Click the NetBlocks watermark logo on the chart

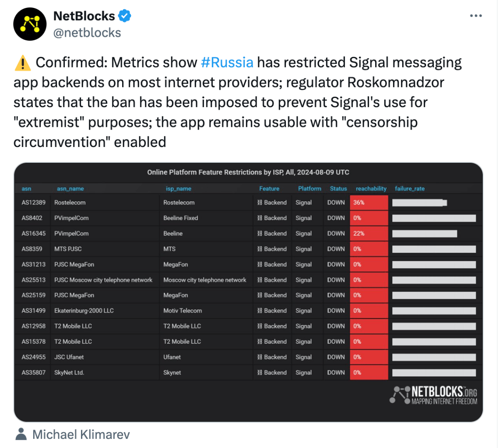tap(433, 395)
